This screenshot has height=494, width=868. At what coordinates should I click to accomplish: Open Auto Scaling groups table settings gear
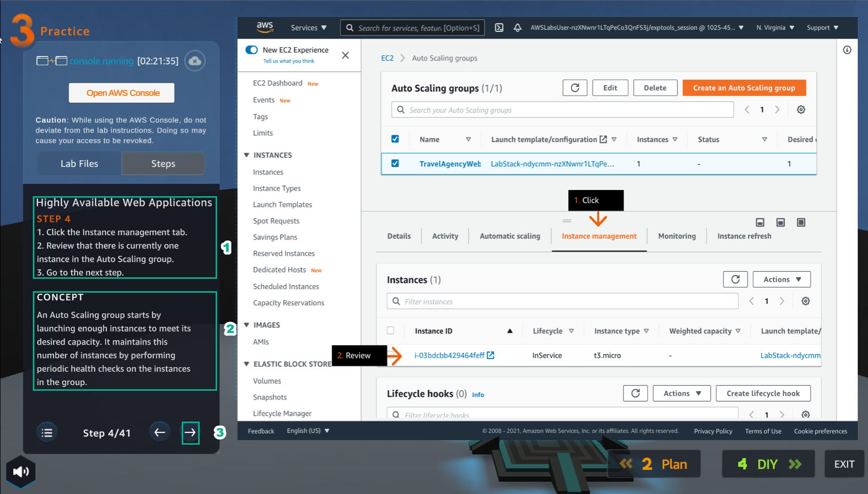click(801, 109)
